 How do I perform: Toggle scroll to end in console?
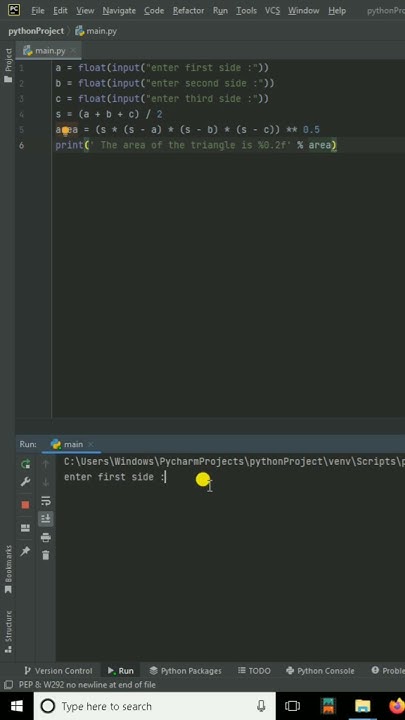[x=45, y=519]
